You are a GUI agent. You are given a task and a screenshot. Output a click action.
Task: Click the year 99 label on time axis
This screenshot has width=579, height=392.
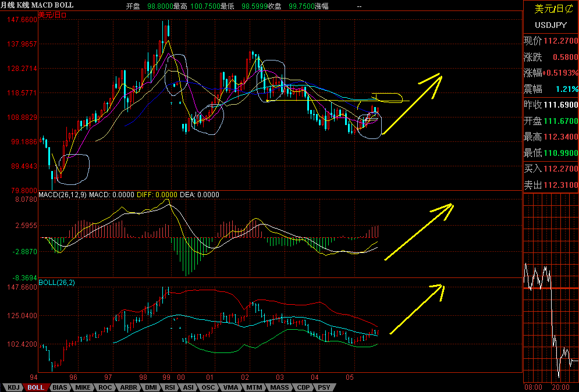coord(166,377)
